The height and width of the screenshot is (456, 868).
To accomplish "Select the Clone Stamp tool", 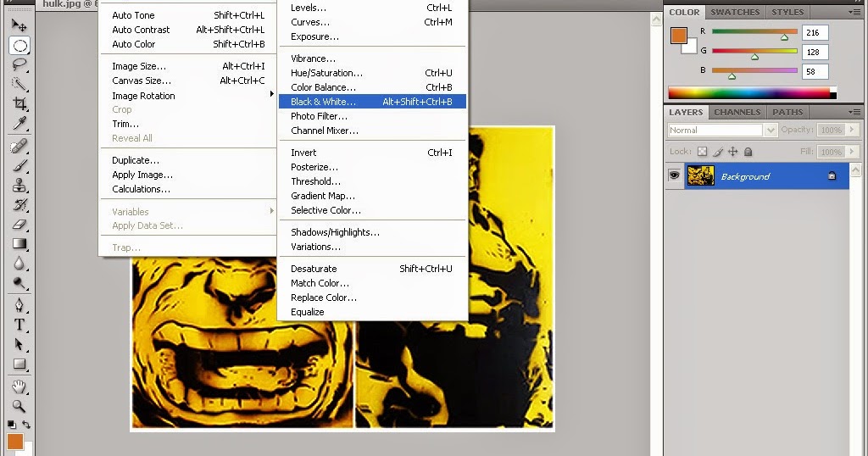I will coord(19,185).
